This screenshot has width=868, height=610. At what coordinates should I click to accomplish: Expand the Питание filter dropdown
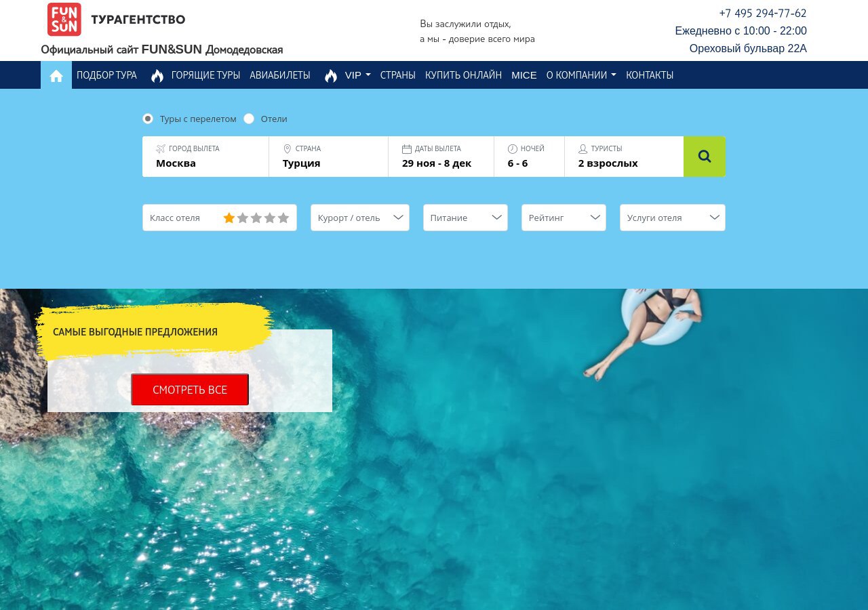pos(465,218)
